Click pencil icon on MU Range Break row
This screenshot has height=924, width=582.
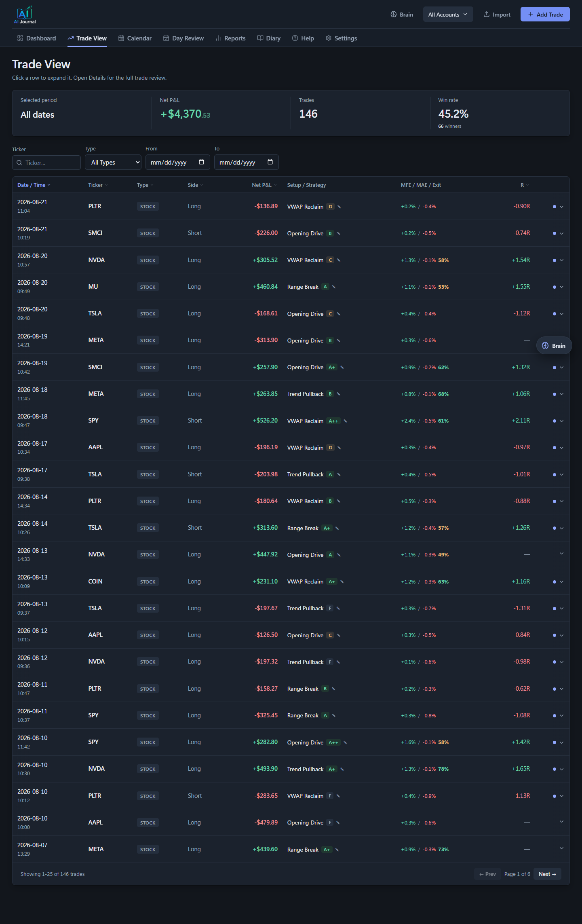[x=333, y=287]
